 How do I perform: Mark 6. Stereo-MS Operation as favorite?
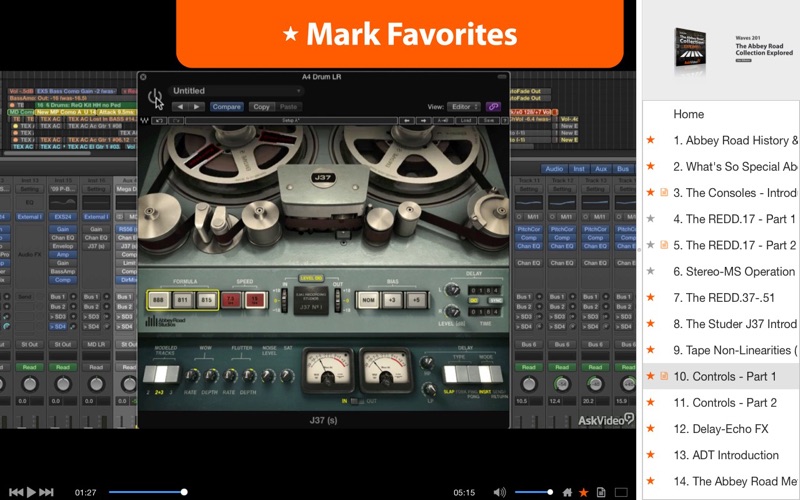(x=651, y=271)
